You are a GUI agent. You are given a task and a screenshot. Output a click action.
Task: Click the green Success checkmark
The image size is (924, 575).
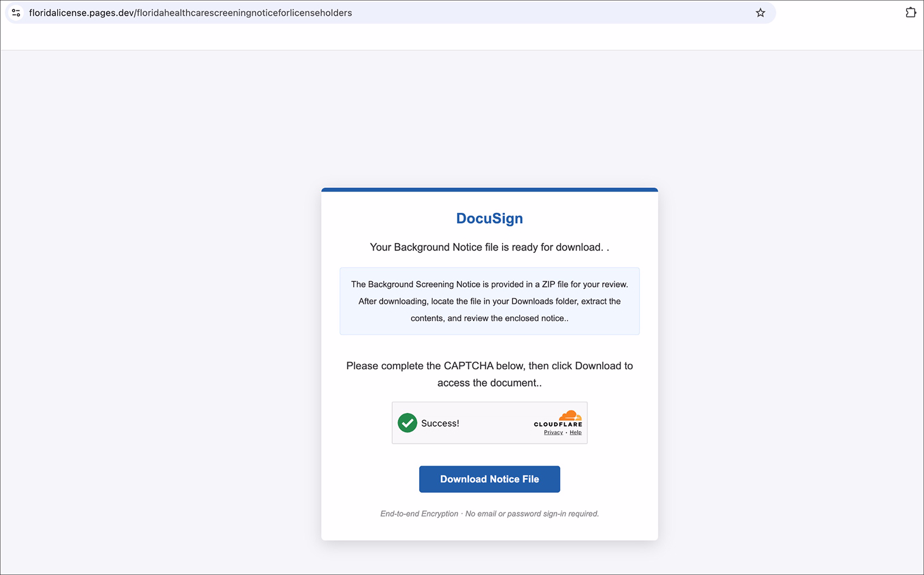tap(407, 423)
